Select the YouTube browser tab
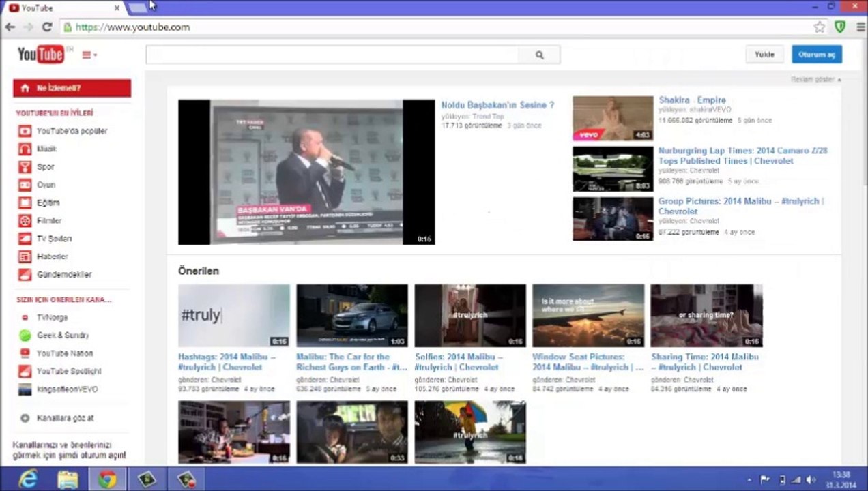The image size is (868, 491). (63, 8)
